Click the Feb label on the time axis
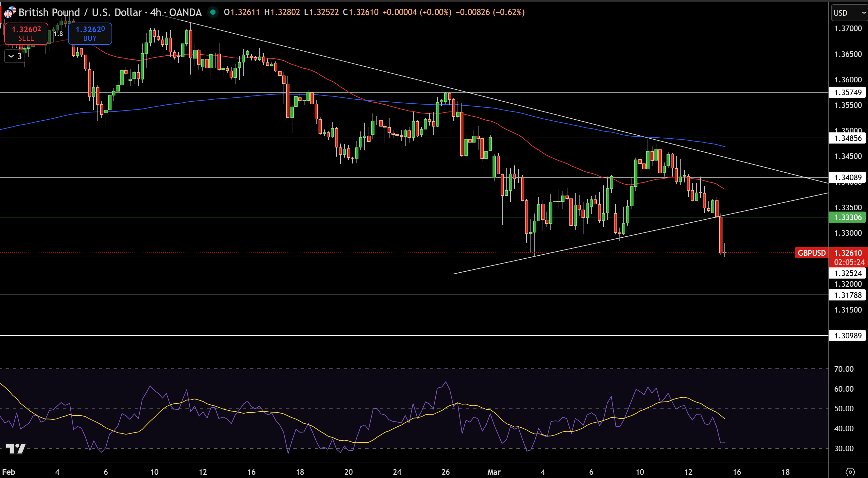This screenshot has width=868, height=478. tap(9, 472)
